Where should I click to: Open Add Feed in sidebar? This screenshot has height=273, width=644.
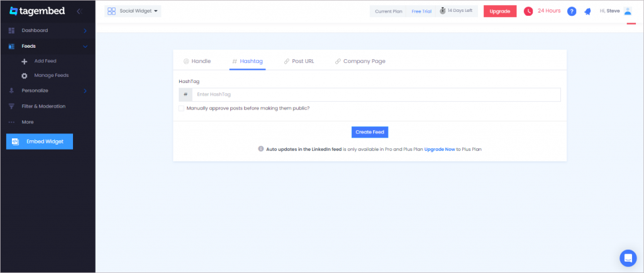pos(45,61)
